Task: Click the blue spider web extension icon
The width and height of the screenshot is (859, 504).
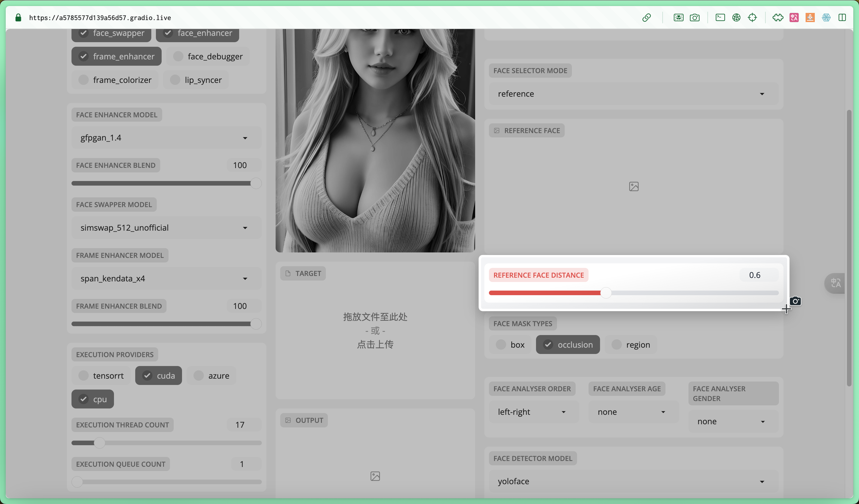Action: 826,18
